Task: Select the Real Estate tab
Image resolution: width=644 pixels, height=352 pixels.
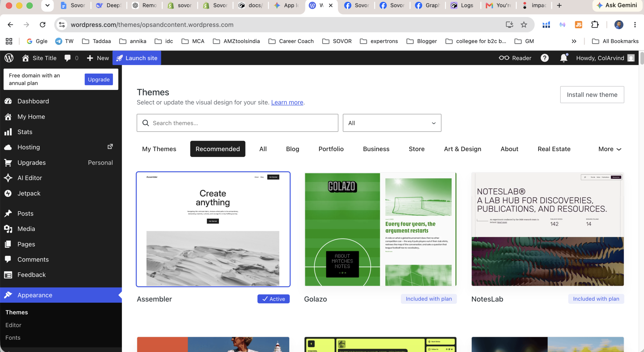Action: [554, 149]
